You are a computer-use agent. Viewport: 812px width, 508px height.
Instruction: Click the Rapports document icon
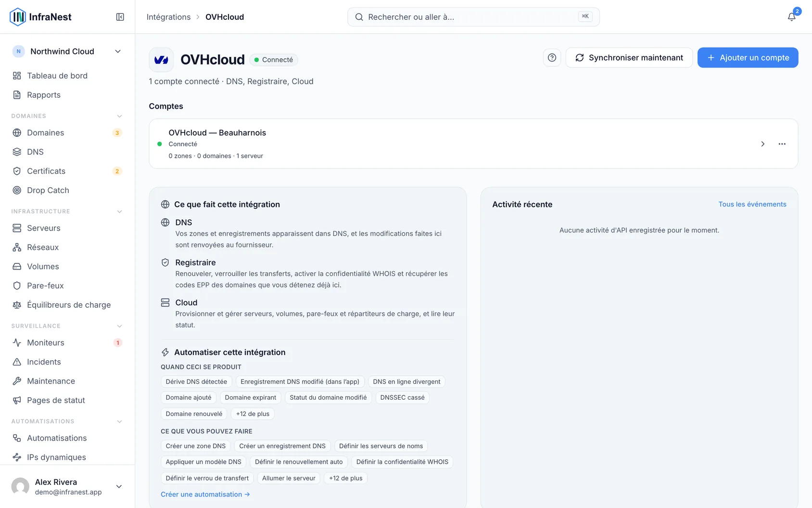[x=17, y=95]
